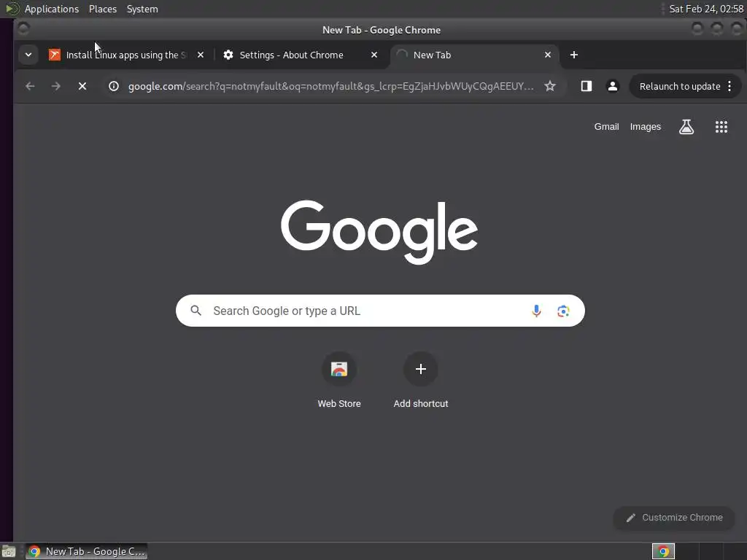Click the clock Sat Feb 24, 02:58
The width and height of the screenshot is (747, 560).
[x=706, y=9]
